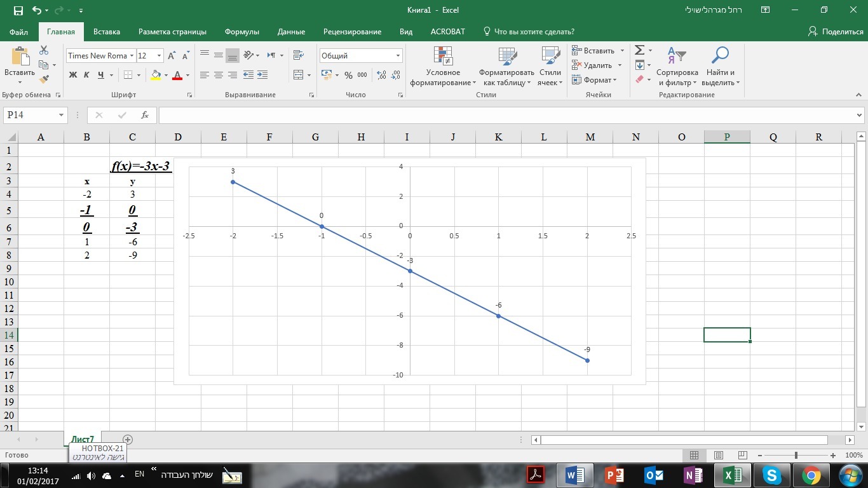Click the Save icon in quick access toolbar
The height and width of the screenshot is (488, 868).
18,10
